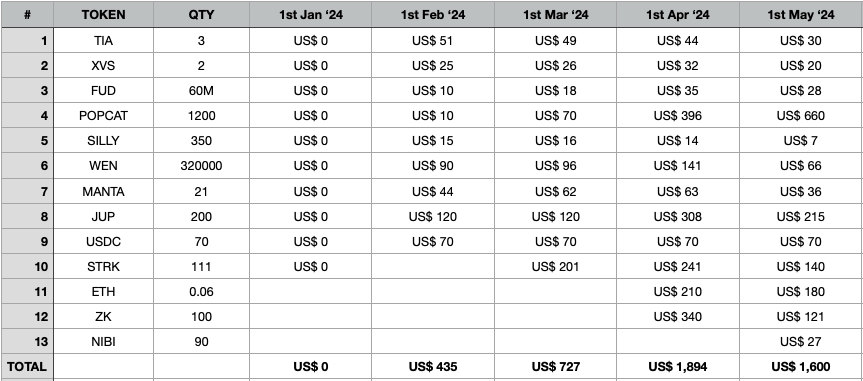Select row number 13 header
Viewport: 863px width, 381px height.
(x=28, y=341)
